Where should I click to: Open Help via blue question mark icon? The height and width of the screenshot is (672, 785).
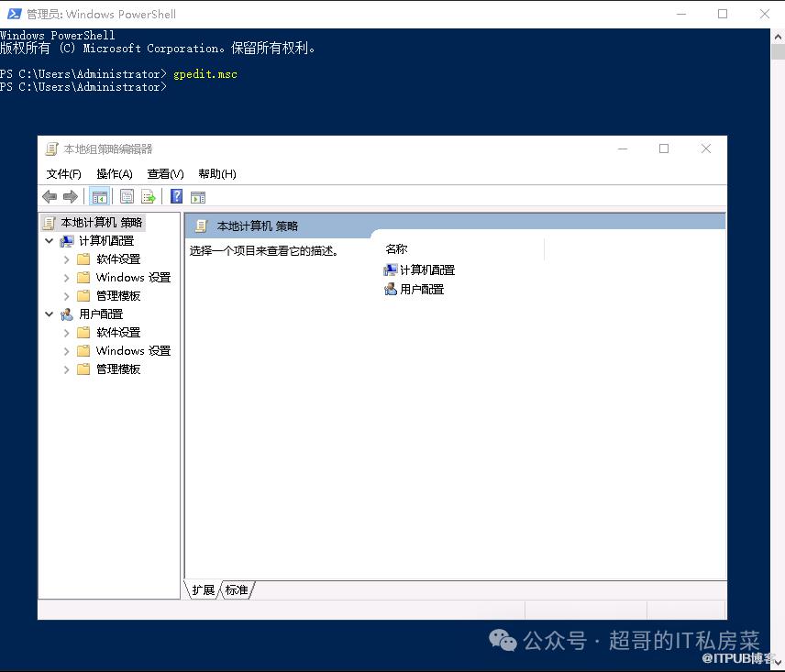[x=176, y=196]
